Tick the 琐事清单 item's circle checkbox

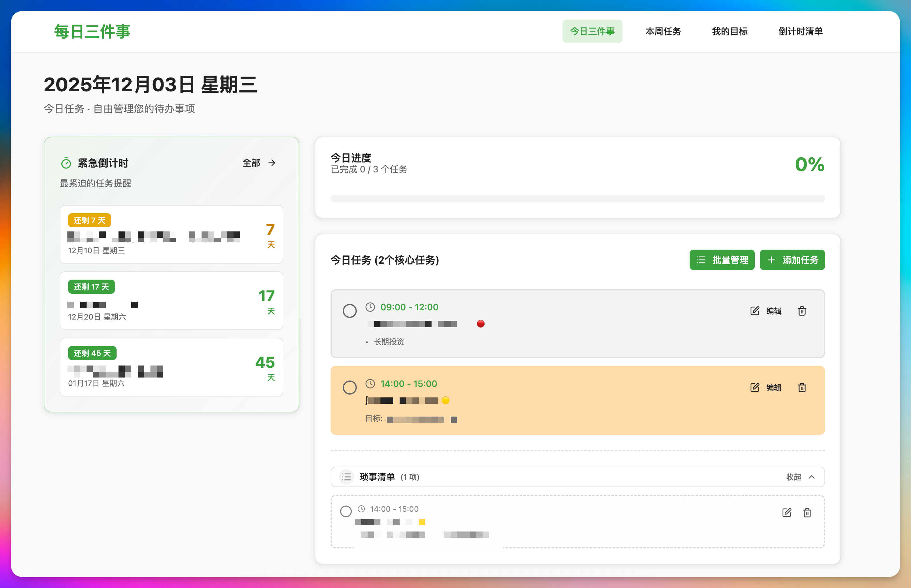coord(346,511)
